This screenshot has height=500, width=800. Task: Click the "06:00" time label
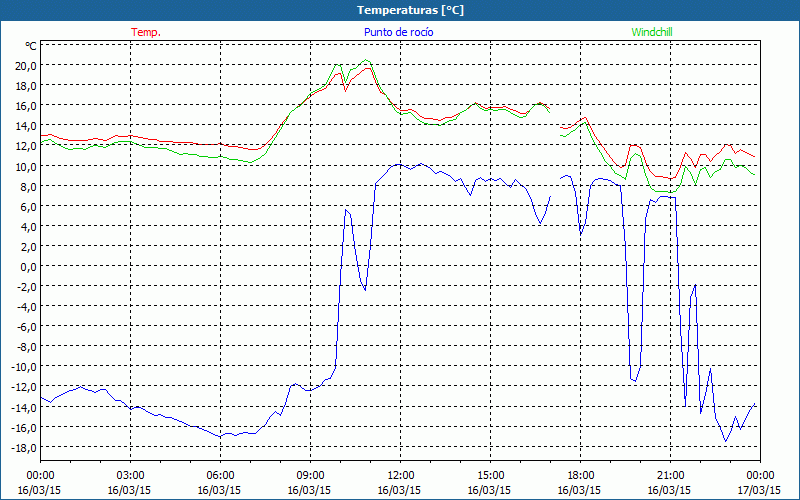[220, 476]
